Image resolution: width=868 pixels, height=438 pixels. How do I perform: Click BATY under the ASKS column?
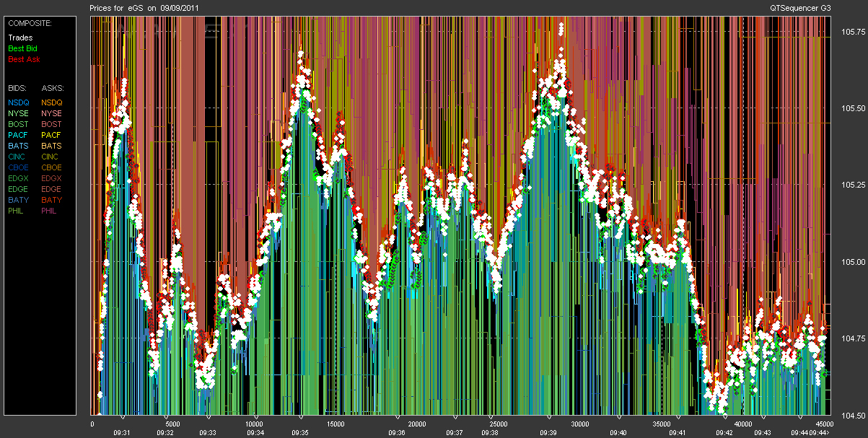[x=51, y=200]
